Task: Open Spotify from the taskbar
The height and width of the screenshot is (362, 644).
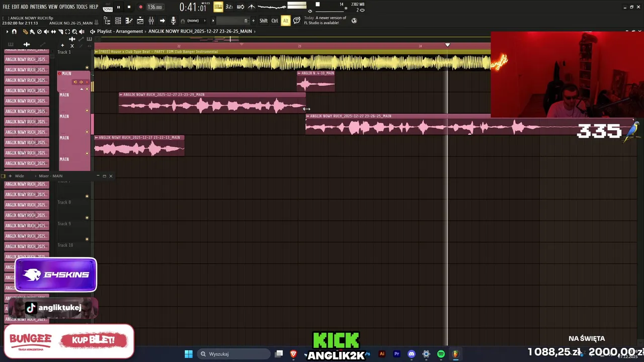Action: [x=441, y=354]
